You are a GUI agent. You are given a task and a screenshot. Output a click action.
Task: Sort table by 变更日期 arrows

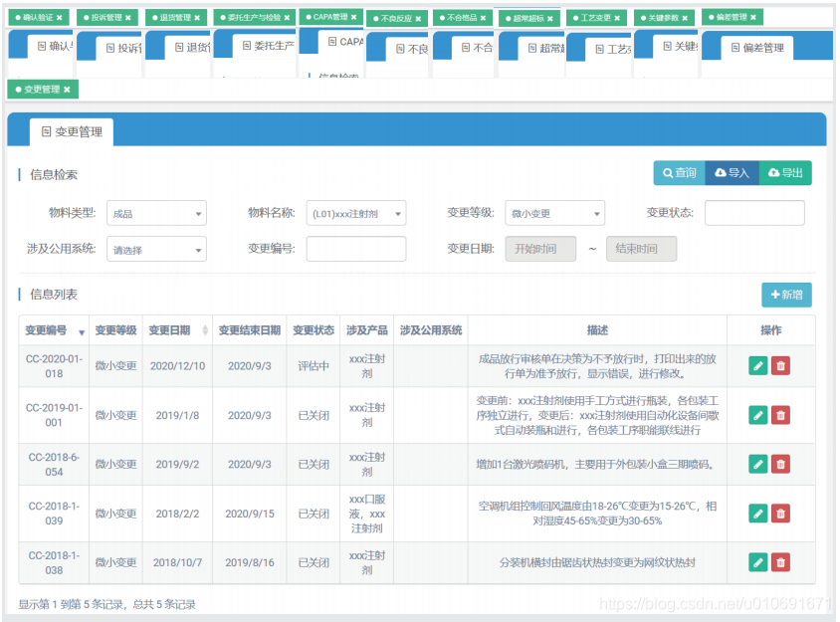[205, 330]
